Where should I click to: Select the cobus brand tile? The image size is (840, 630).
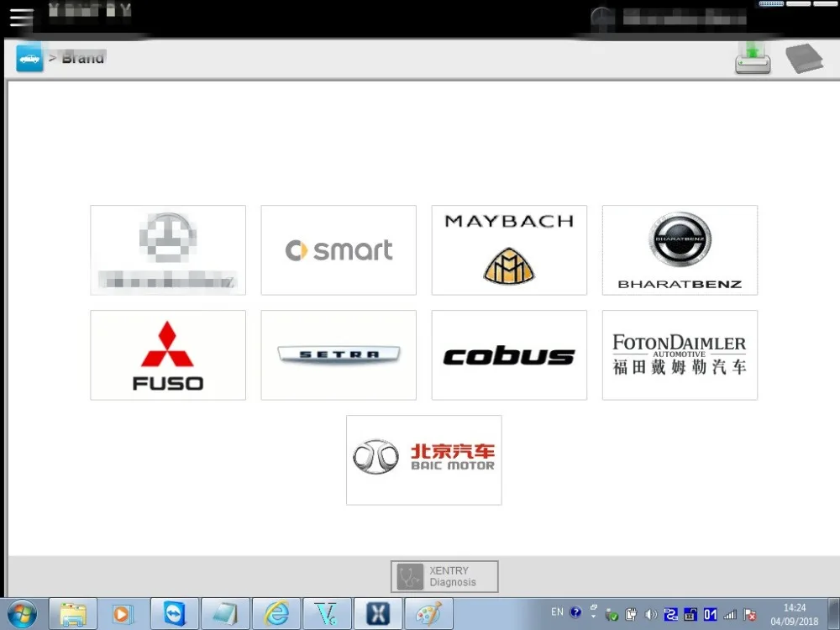pyautogui.click(x=510, y=355)
